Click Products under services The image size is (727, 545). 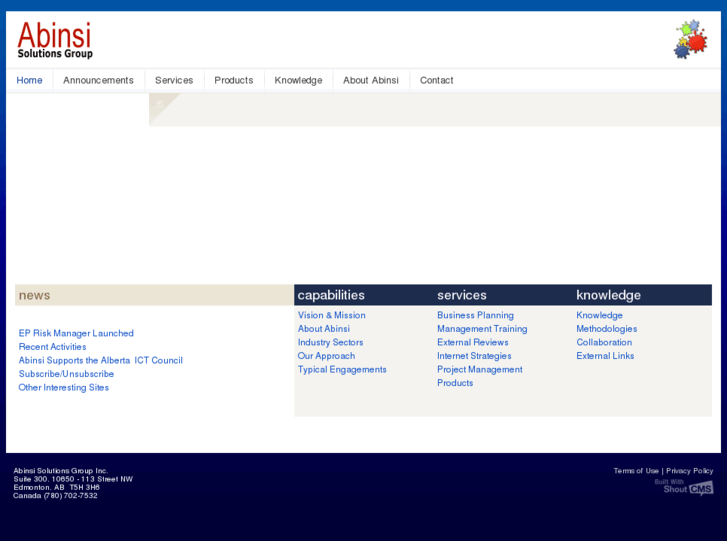coord(455,383)
